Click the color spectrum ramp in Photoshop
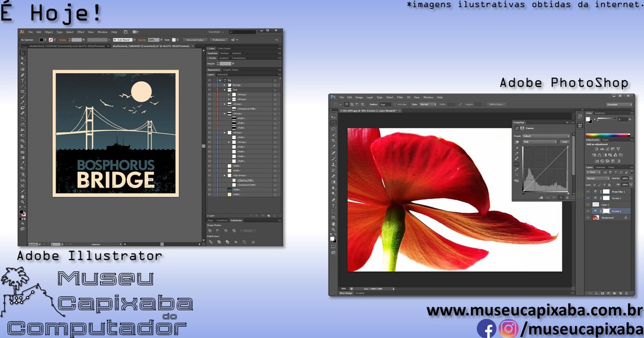The height and width of the screenshot is (338, 644). click(608, 135)
